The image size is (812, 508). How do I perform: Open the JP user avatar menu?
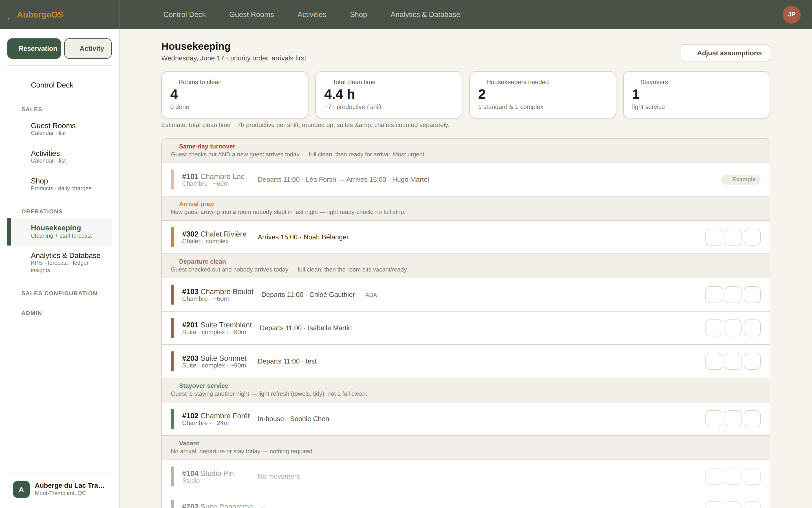click(x=791, y=14)
